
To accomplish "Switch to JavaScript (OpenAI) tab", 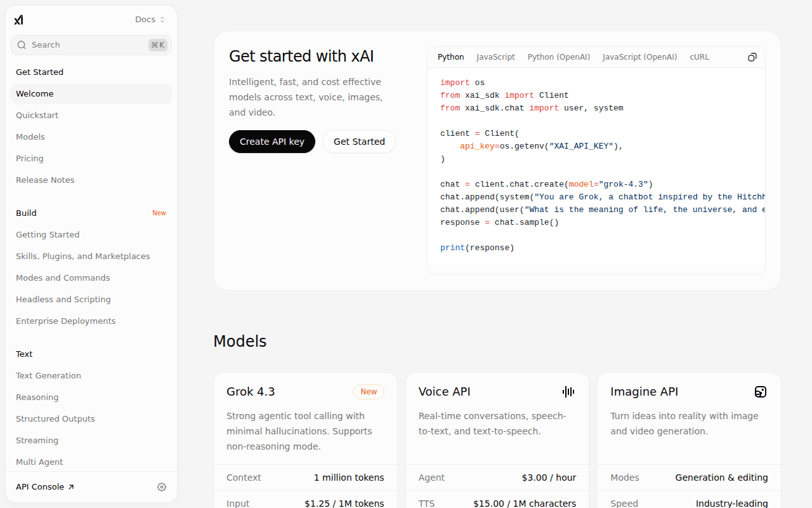I will 640,57.
